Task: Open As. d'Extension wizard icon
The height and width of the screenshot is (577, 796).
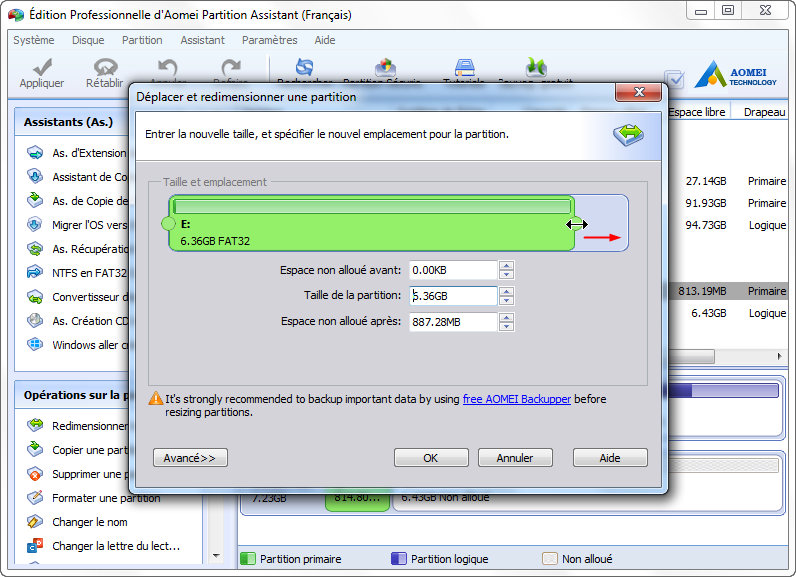Action: coord(35,152)
